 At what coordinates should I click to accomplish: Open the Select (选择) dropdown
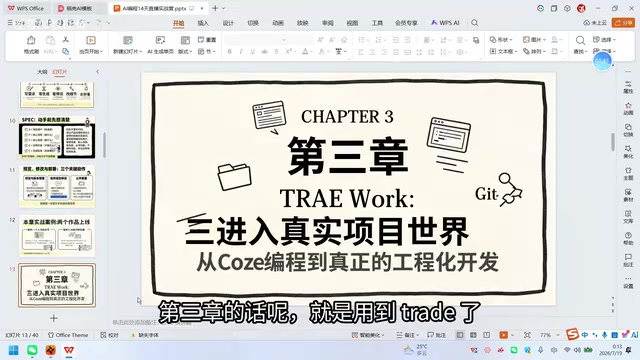pyautogui.click(x=604, y=40)
